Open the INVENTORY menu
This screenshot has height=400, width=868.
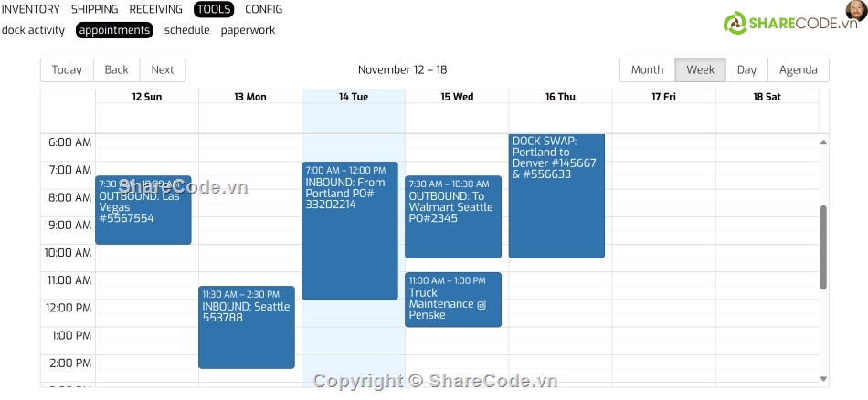pyautogui.click(x=31, y=9)
